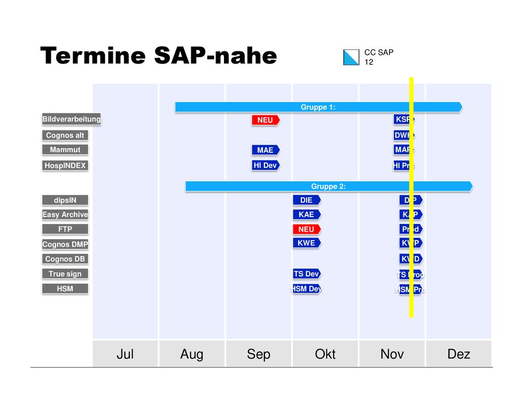Image resolution: width=532 pixels, height=399 pixels.
Task: Select the 'HI Dev' milestone marker
Action: click(x=265, y=165)
